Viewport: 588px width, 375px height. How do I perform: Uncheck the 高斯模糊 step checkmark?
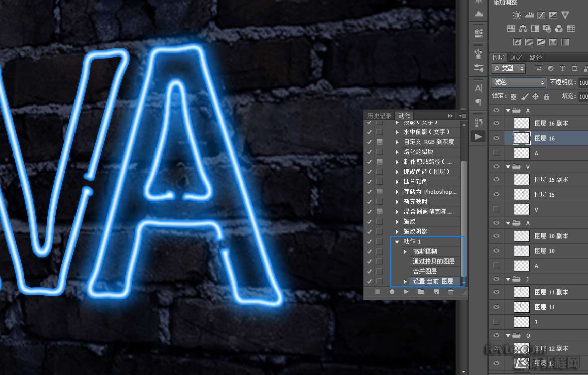369,251
